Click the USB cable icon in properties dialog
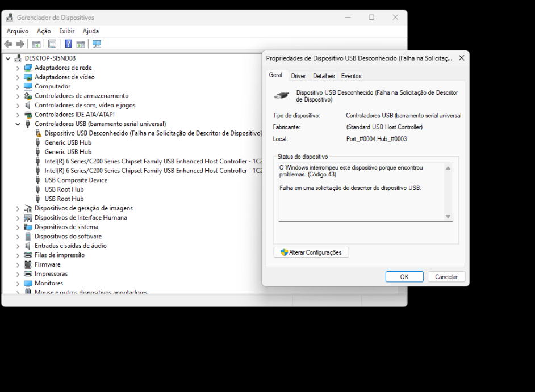This screenshot has width=535, height=392. [x=282, y=96]
